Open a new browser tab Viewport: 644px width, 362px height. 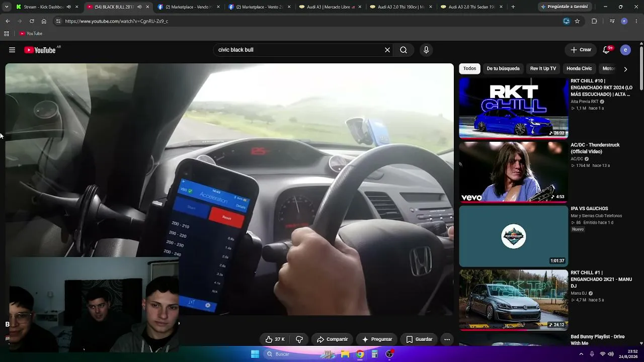(513, 7)
